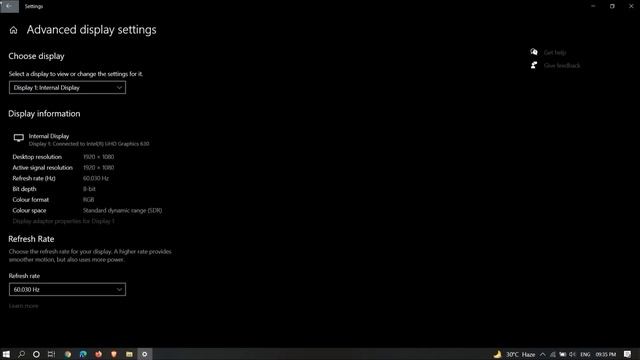Open Firefox from the taskbar
The height and width of the screenshot is (360, 640).
click(x=98, y=354)
